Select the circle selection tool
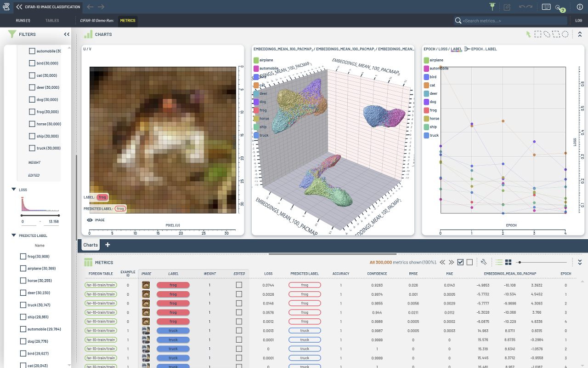Image resolution: width=588 pixels, height=368 pixels. coord(565,34)
